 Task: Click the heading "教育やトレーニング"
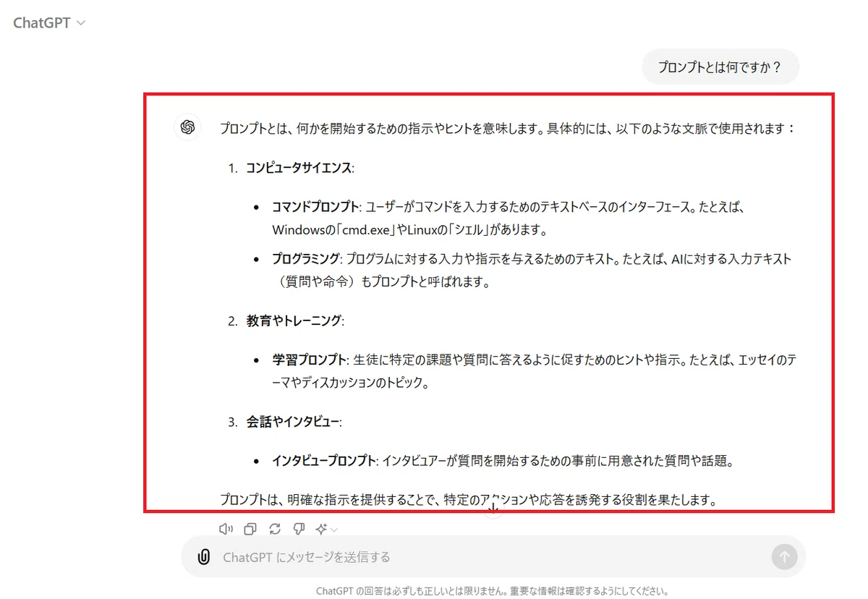[294, 320]
